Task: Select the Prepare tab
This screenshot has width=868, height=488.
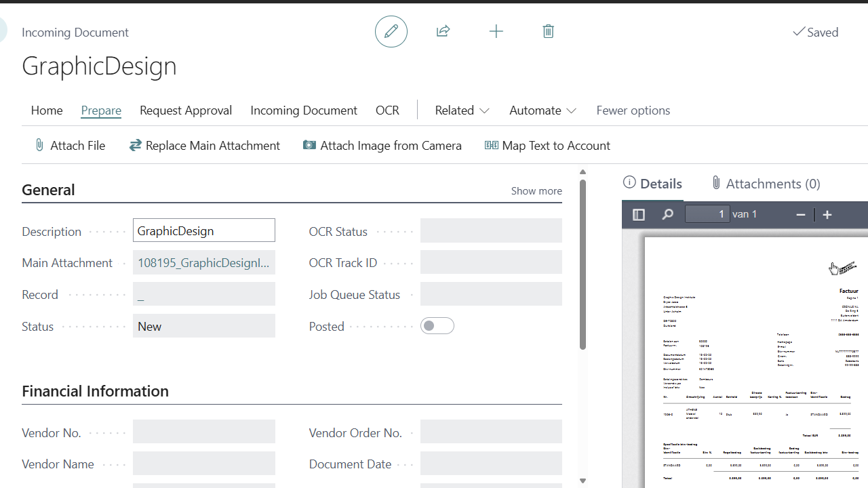Action: 101,110
